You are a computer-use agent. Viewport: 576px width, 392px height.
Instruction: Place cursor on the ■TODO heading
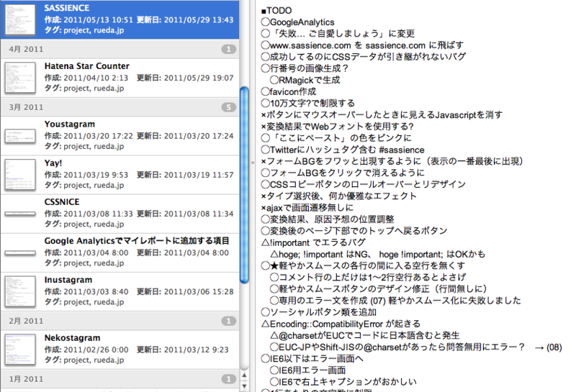click(277, 11)
